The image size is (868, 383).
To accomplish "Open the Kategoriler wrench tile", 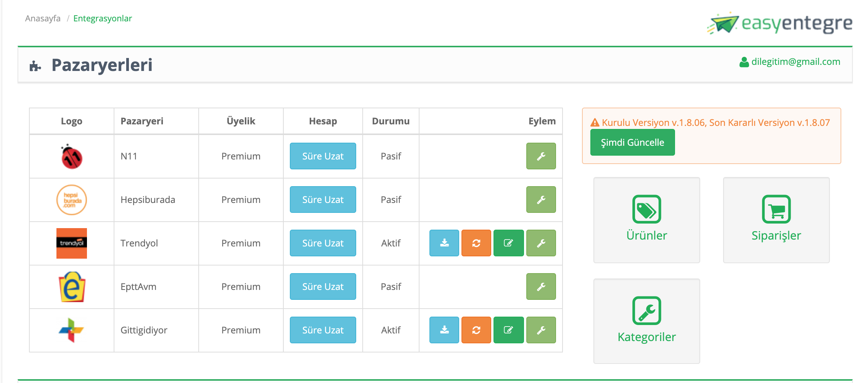I will [x=647, y=321].
